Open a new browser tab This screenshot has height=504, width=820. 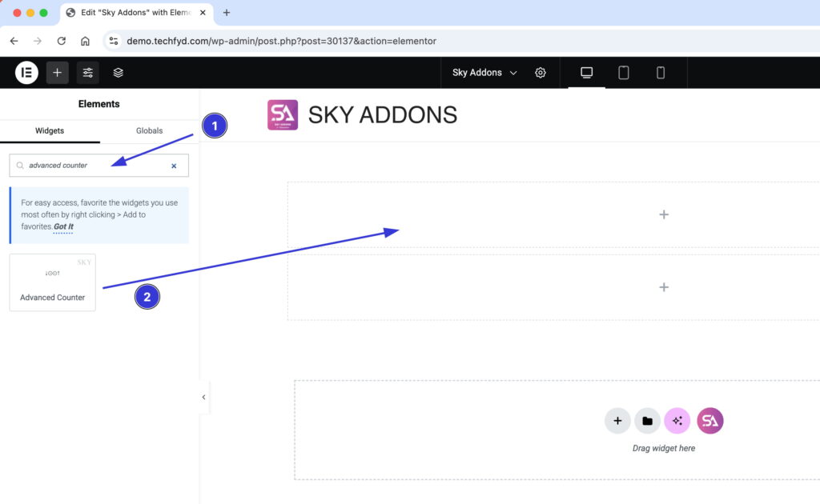click(x=227, y=13)
